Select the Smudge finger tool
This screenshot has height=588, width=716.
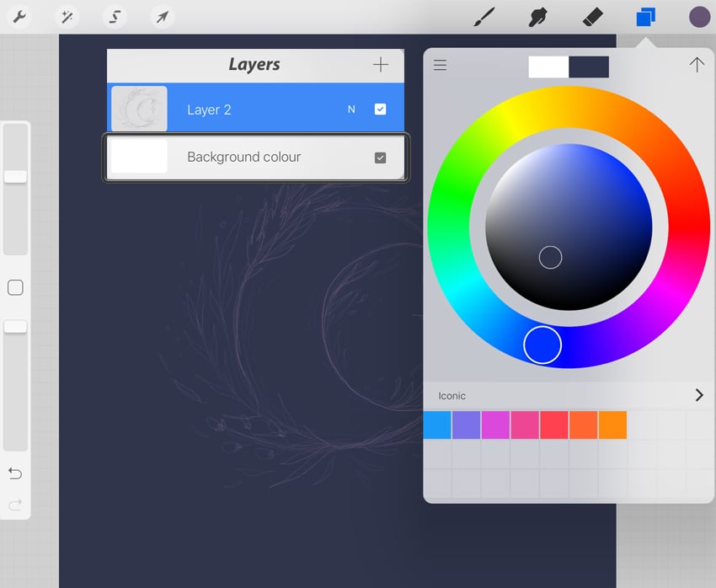[x=537, y=18]
